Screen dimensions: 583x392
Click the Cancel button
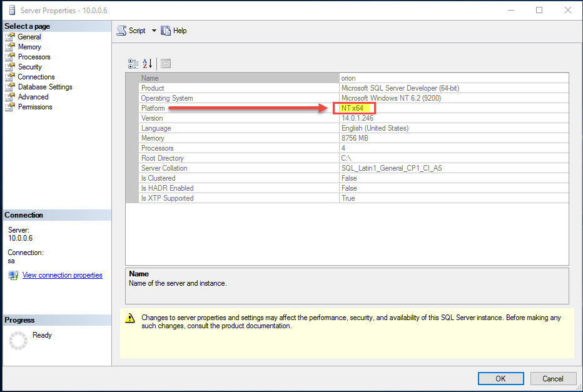pos(552,379)
